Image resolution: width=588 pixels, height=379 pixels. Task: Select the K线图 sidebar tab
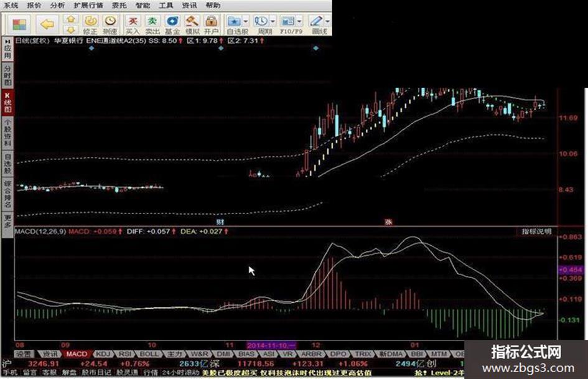click(x=7, y=101)
